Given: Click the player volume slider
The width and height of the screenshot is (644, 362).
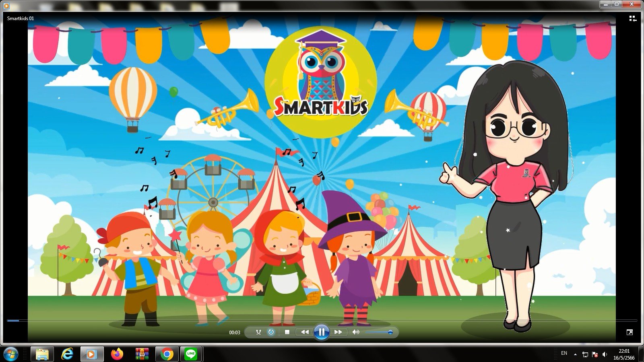Looking at the screenshot, I should point(378,332).
